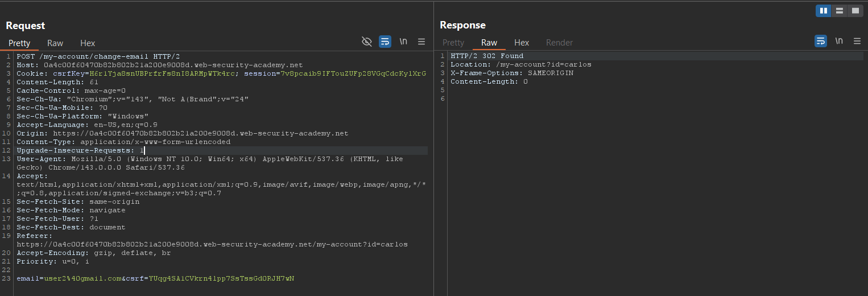Switch to Response Render tab
Image resolution: width=868 pixels, height=296 pixels.
[560, 43]
